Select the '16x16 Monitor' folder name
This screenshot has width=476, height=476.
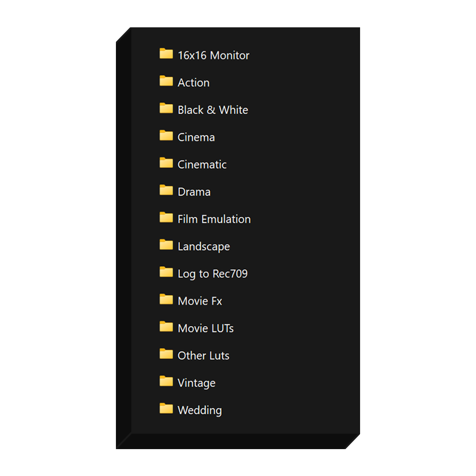[x=213, y=56]
